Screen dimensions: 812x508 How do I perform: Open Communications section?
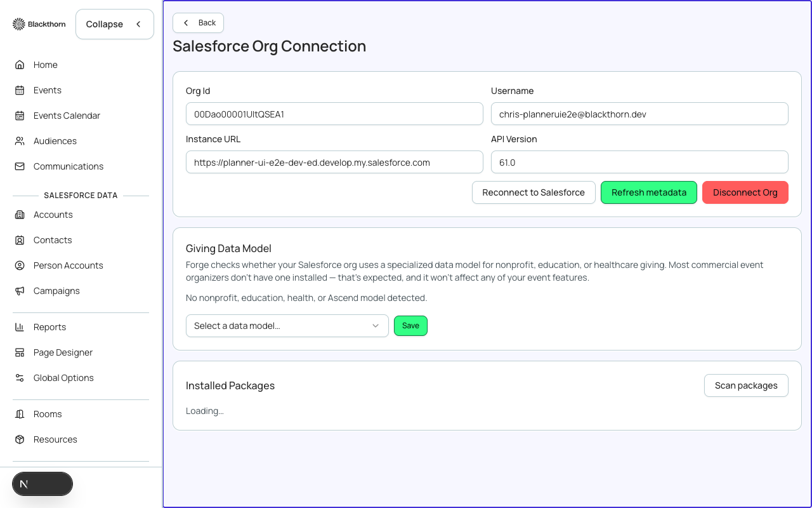point(81,166)
